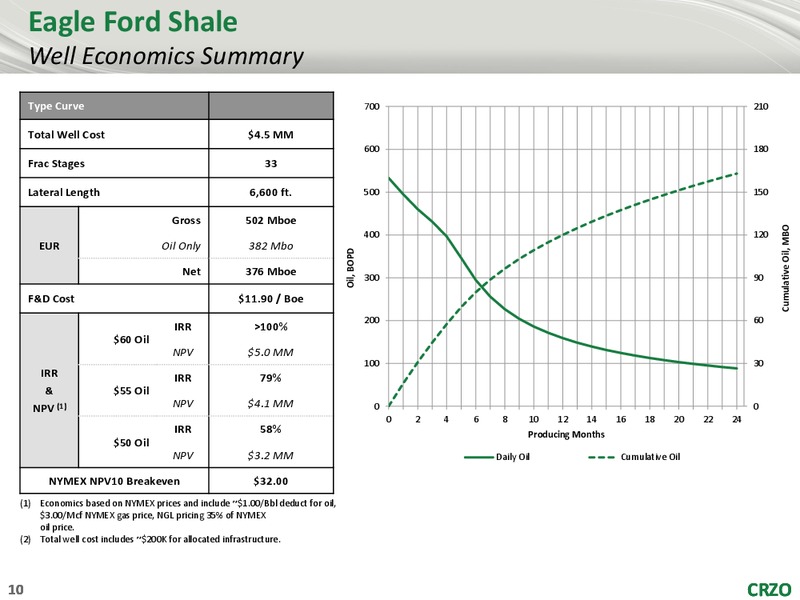Click the "Well Economics Summary" subtitle
Image resolution: width=800 pixels, height=600 pixels.
166,56
